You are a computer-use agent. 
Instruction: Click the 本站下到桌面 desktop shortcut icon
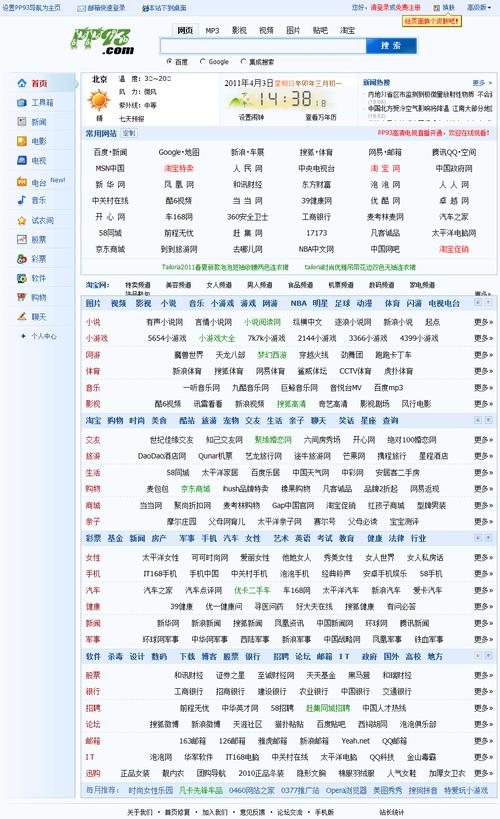(146, 8)
